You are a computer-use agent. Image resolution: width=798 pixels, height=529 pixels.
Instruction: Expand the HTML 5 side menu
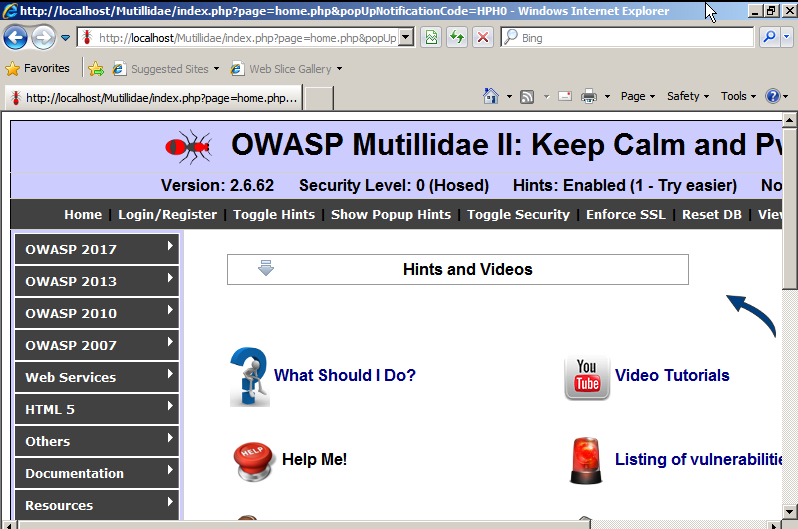click(97, 409)
